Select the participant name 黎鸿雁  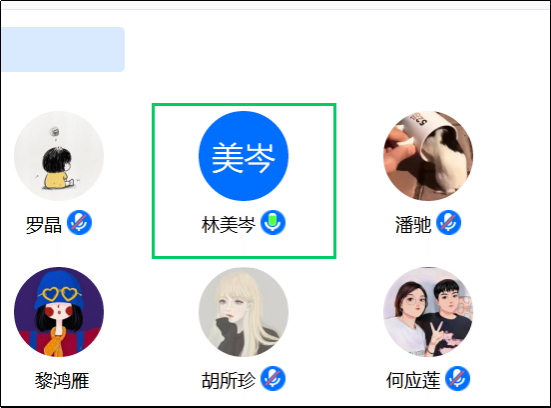[62, 381]
